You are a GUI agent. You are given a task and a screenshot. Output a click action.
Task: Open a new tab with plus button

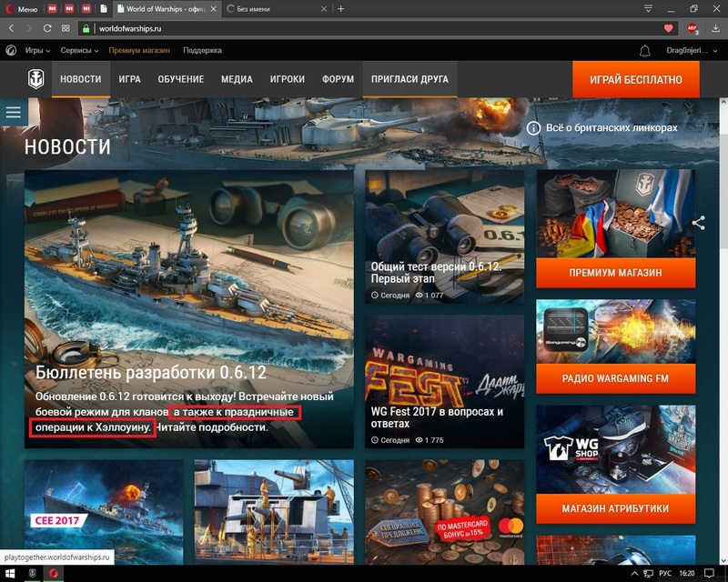point(340,9)
